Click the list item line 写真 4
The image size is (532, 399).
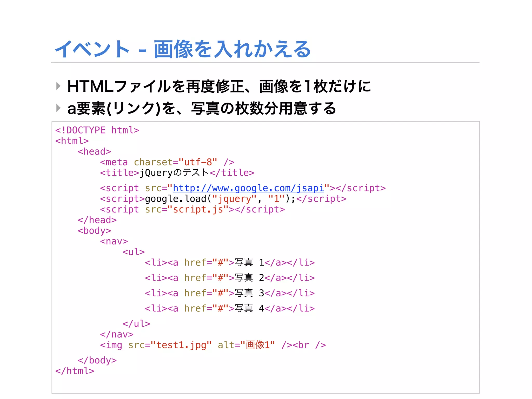click(230, 309)
